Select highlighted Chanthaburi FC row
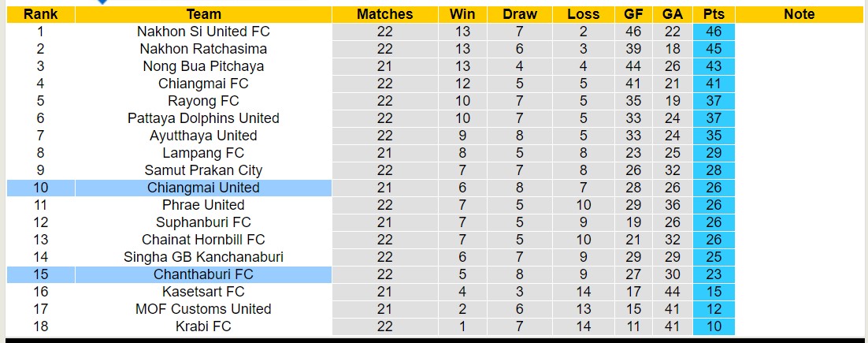This screenshot has width=868, height=343. (203, 274)
